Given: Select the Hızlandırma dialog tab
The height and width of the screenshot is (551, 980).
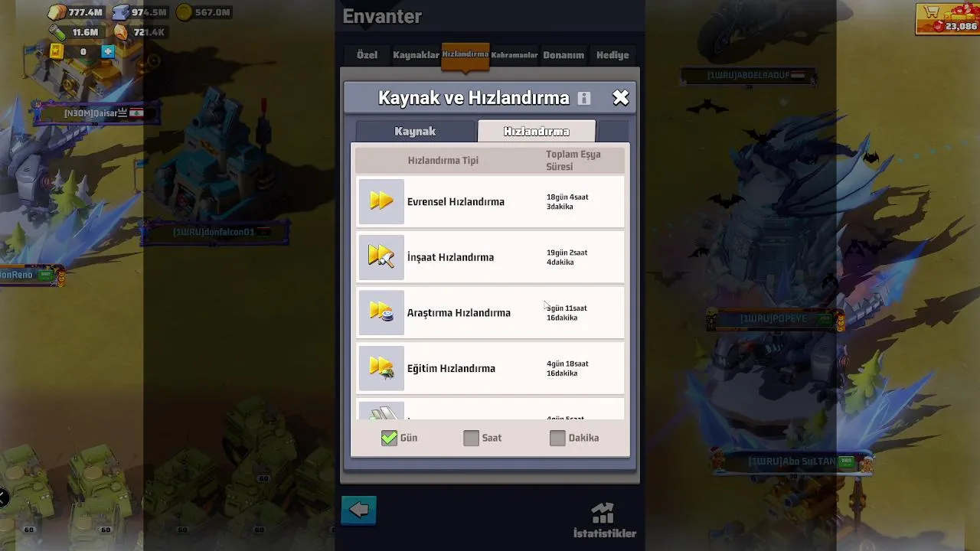Looking at the screenshot, I should point(536,131).
